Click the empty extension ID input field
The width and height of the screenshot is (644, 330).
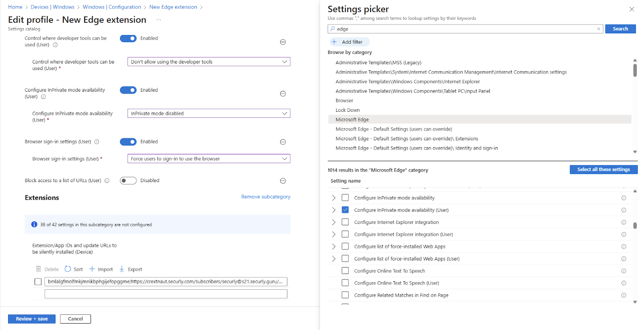click(x=166, y=294)
